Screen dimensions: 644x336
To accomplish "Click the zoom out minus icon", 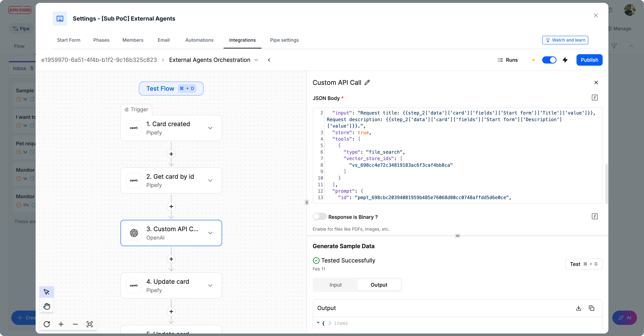I will (75, 324).
